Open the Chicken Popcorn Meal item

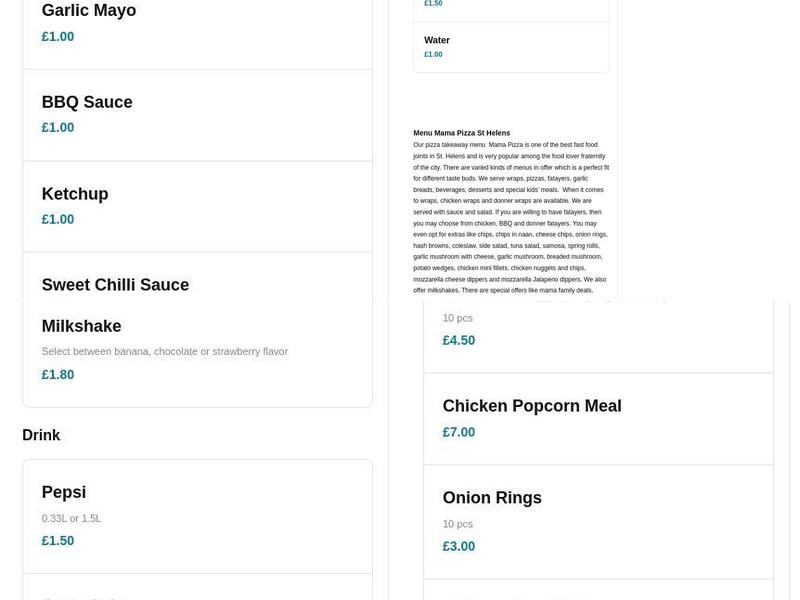(532, 406)
